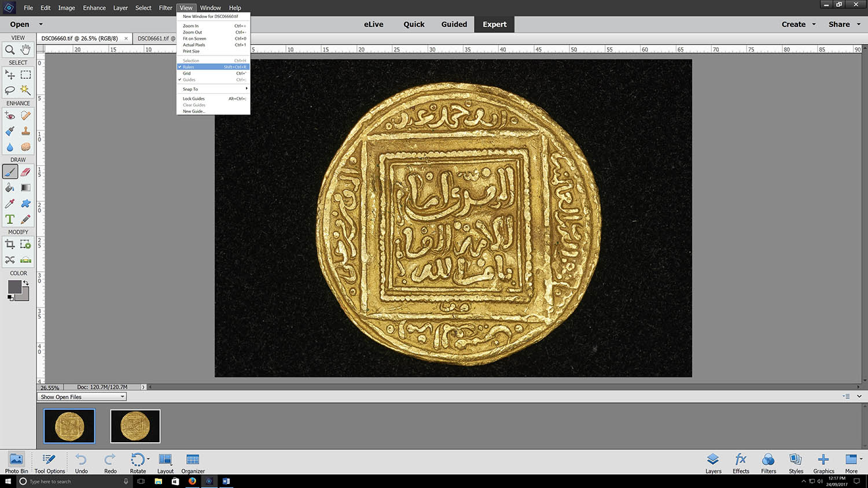The width and height of the screenshot is (868, 488).
Task: Select the Gradient tool
Action: pyautogui.click(x=25, y=187)
